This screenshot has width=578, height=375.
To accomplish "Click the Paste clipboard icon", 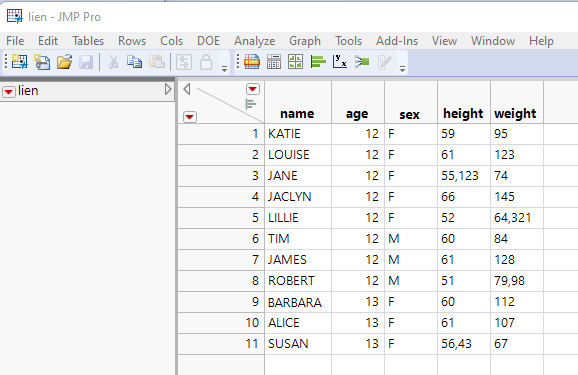I will point(157,62).
